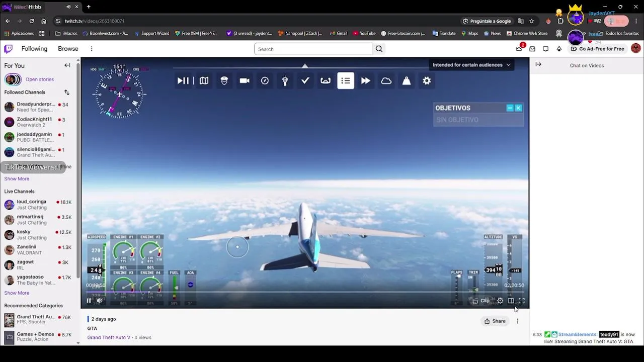Open the browser extensions puzzle icon

click(x=560, y=21)
